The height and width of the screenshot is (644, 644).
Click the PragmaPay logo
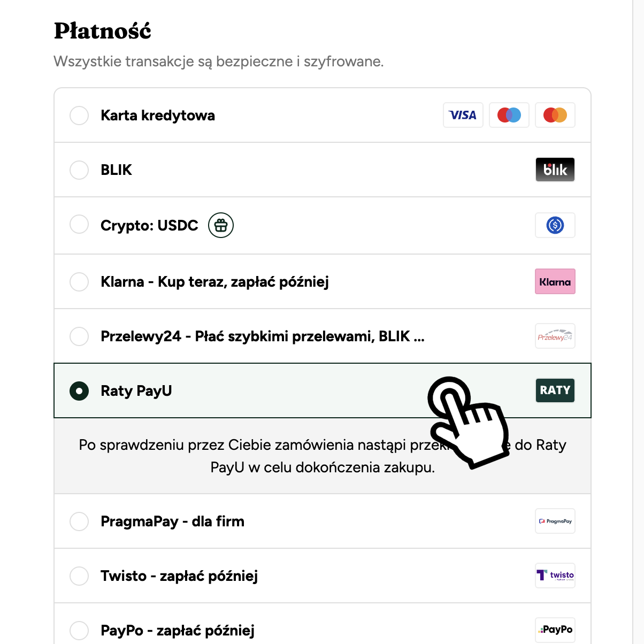click(555, 521)
